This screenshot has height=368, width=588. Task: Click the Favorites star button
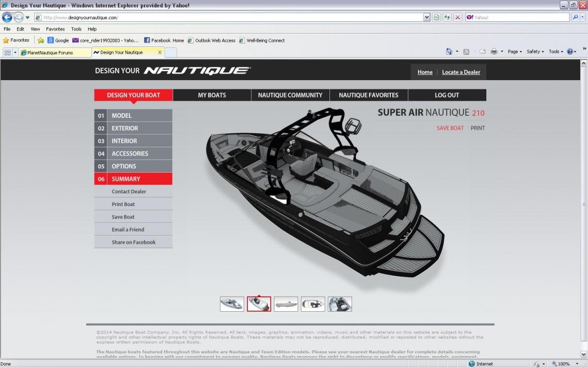(16, 40)
